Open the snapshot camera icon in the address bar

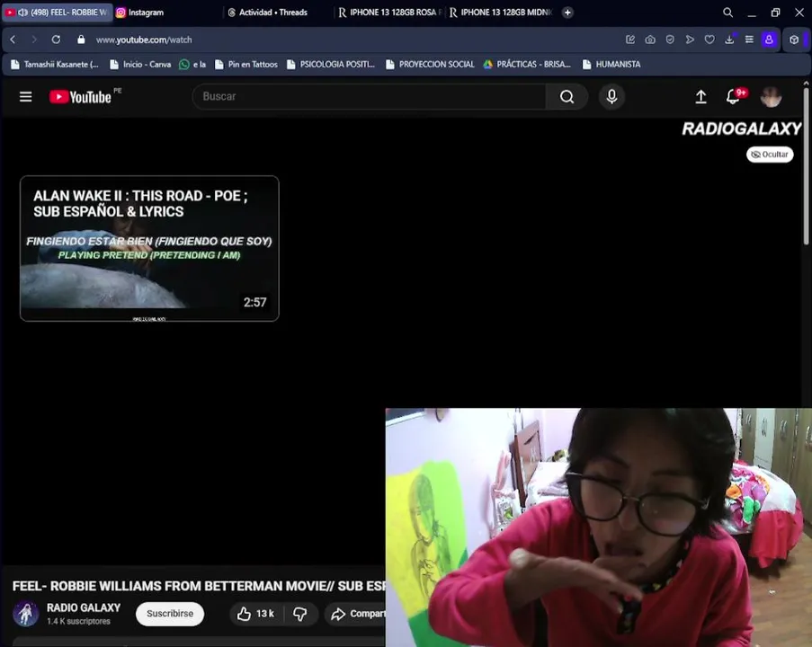650,40
